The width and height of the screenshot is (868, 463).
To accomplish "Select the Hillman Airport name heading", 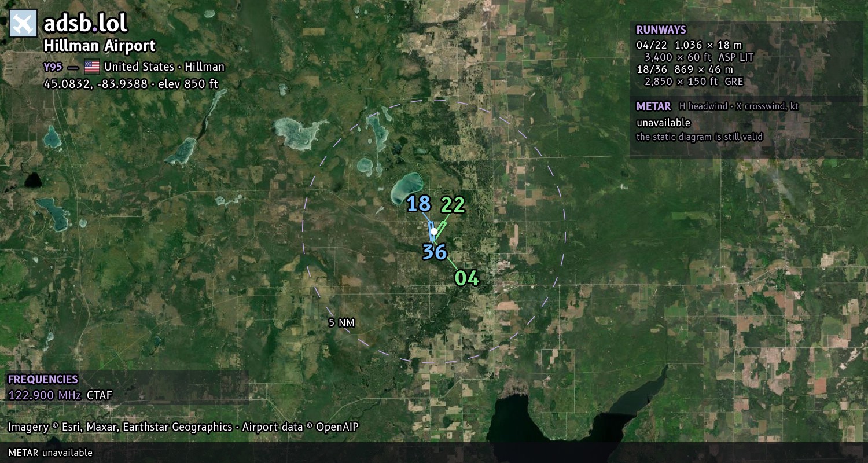I will pyautogui.click(x=100, y=46).
